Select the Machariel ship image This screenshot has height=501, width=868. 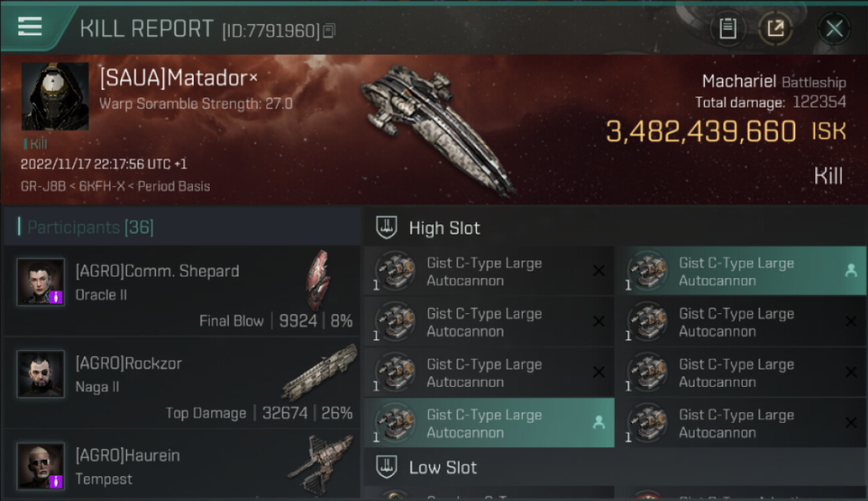[438, 128]
